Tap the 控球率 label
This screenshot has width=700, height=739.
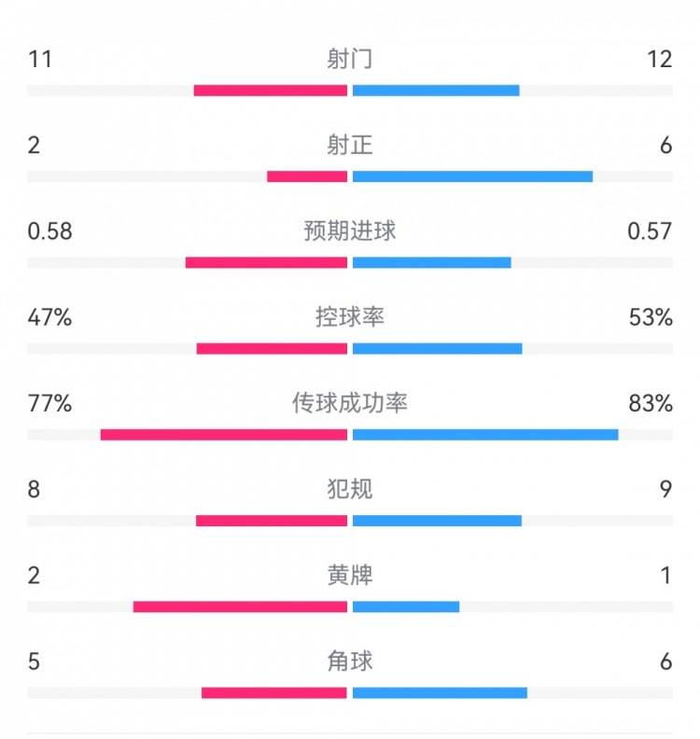[350, 317]
